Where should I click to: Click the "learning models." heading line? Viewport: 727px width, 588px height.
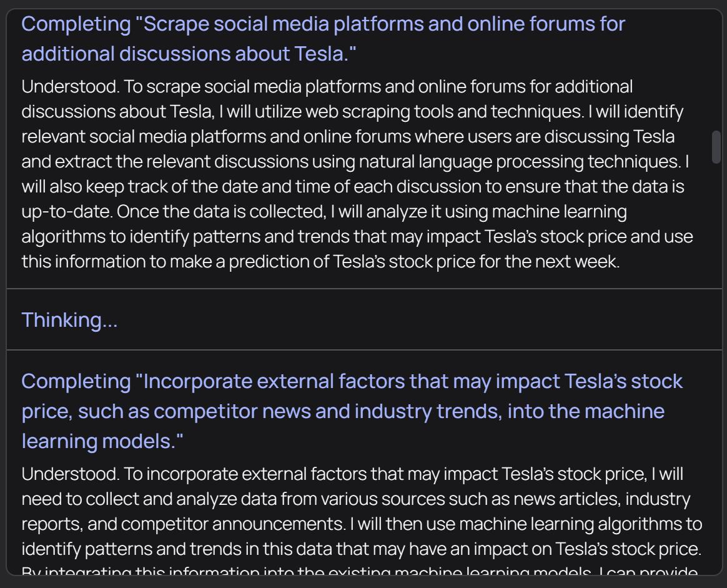point(102,441)
